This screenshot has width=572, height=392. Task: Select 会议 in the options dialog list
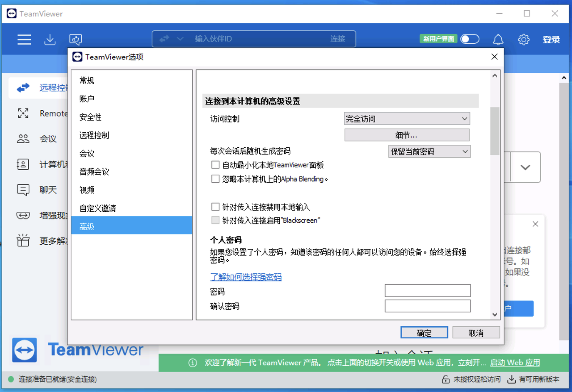tap(132, 153)
